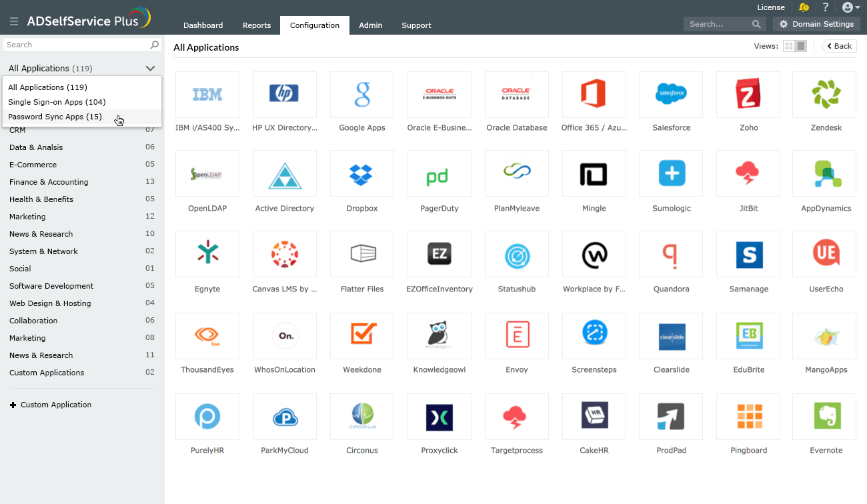Screen dimensions: 867x504
Task: Open the Evernote elephant icon
Action: tap(824, 417)
